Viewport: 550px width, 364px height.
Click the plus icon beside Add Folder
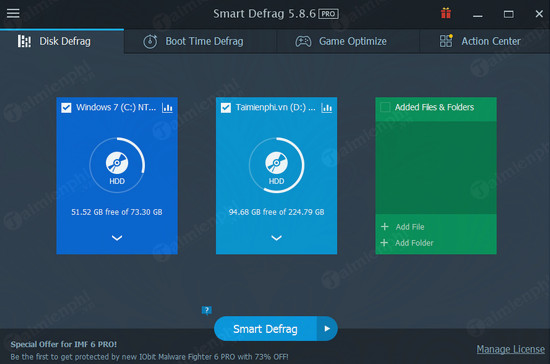[384, 243]
